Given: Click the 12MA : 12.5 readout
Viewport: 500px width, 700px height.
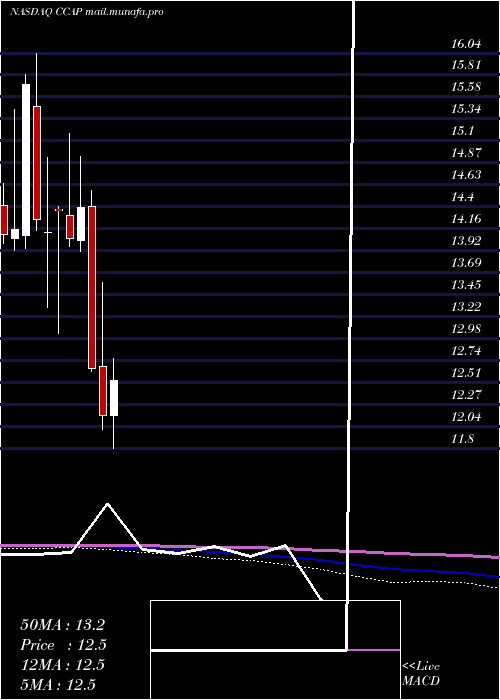Looking at the screenshot, I should [62, 665].
